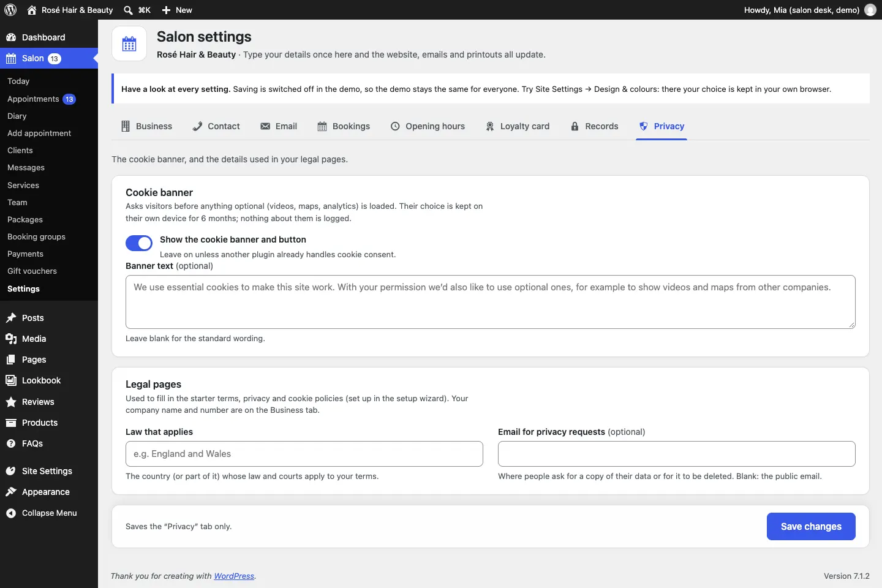Select the Privacy tab

point(661,126)
